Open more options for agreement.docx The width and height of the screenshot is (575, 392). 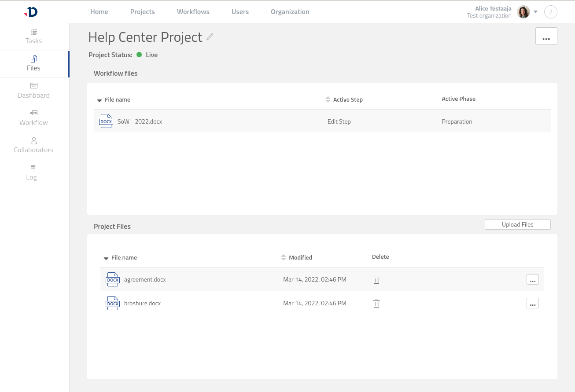click(532, 280)
